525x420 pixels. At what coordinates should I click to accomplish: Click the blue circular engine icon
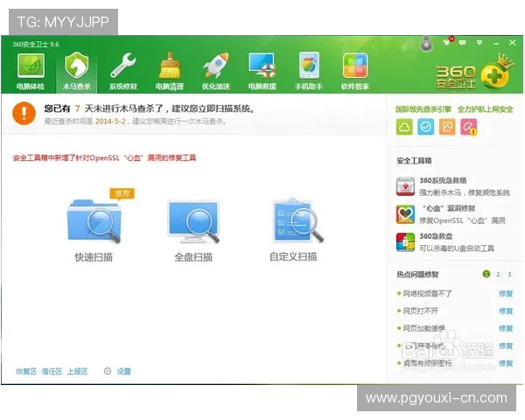point(426,127)
